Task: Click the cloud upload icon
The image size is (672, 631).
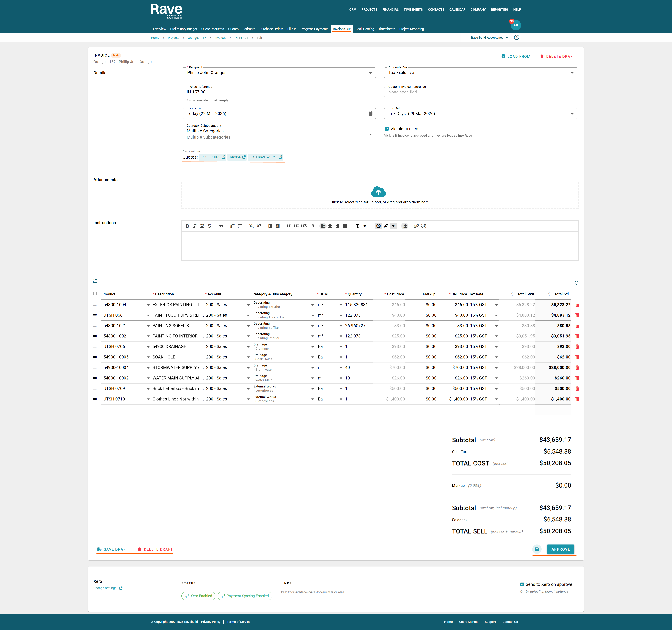Action: [378, 192]
